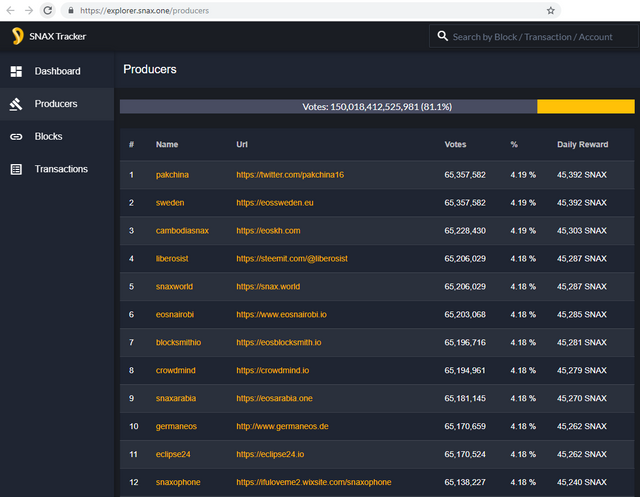Focus the block/transaction/account search field

(532, 37)
